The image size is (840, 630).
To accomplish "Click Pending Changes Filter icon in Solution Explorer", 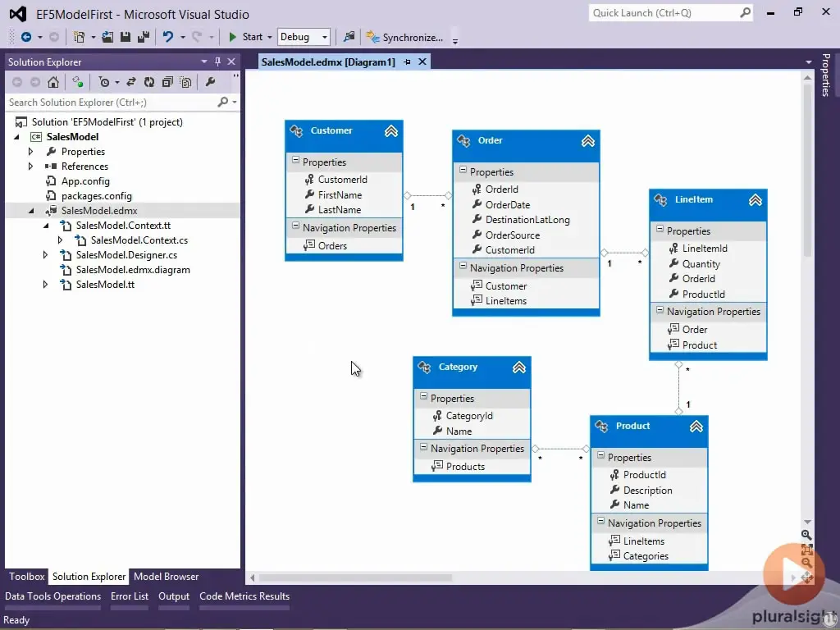I will point(104,82).
